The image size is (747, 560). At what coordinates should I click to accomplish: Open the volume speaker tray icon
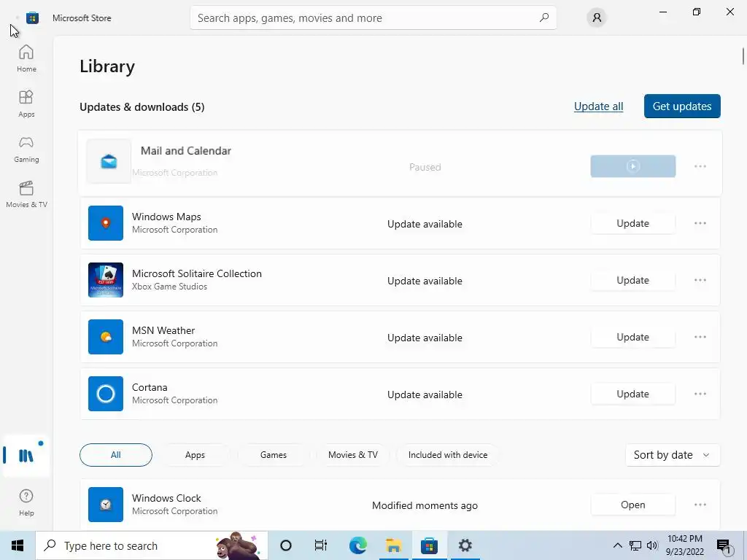pos(652,545)
